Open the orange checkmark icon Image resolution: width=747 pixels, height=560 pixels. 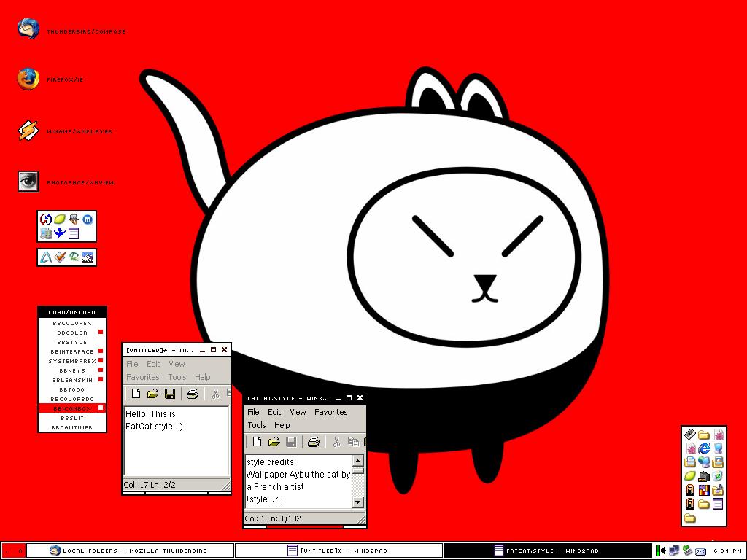pyautogui.click(x=60, y=257)
